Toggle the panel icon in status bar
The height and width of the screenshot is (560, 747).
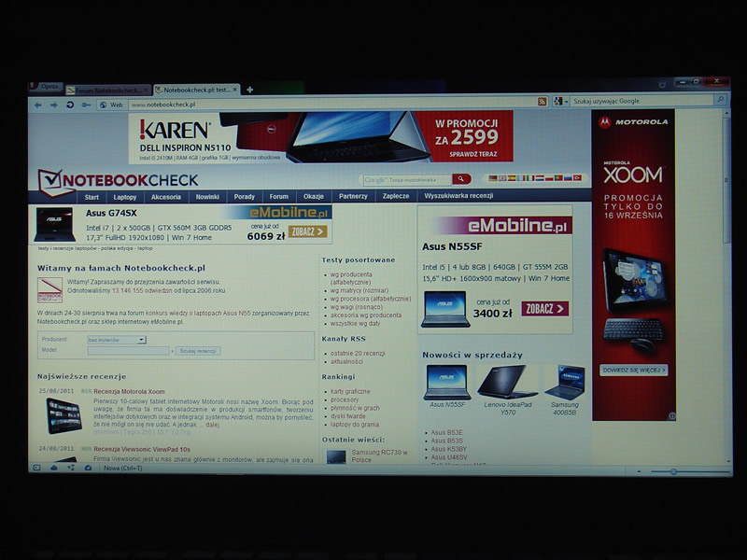[36, 469]
